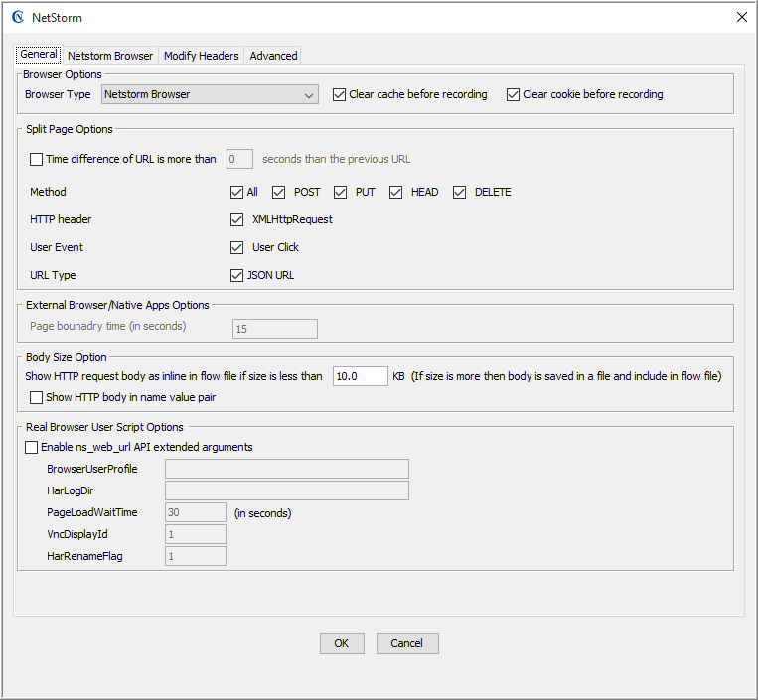Toggle the DELETE method checkbox
Viewport: 758px width, 700px height.
459,193
